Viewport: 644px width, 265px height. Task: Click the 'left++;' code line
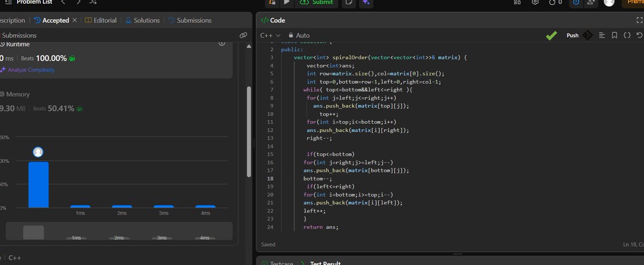click(x=314, y=211)
